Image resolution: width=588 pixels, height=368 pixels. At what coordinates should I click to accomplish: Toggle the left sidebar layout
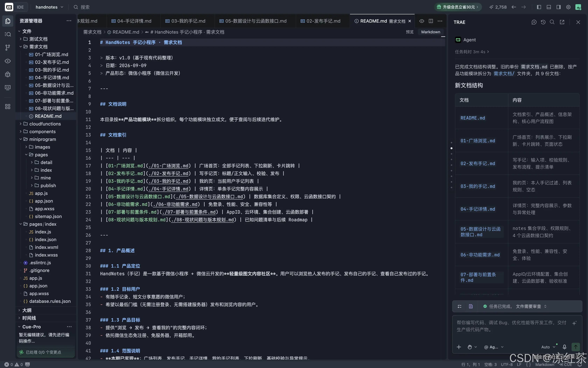(539, 7)
